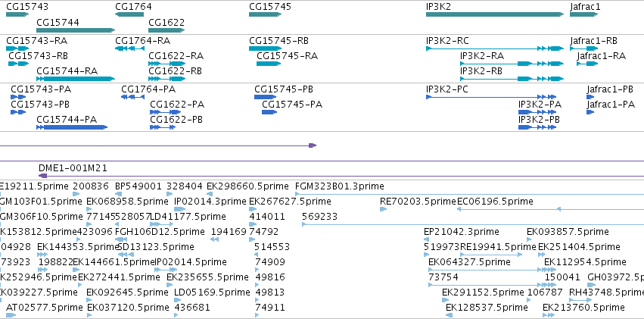Click the LD05169.5prime EST label
The width and height of the screenshot is (644, 319).
pyautogui.click(x=212, y=292)
